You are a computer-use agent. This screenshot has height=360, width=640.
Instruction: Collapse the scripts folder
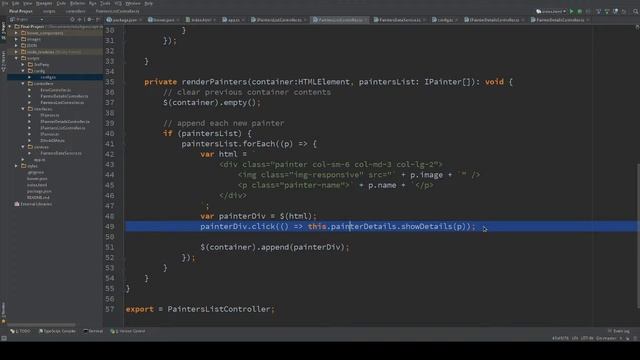pyautogui.click(x=16, y=58)
